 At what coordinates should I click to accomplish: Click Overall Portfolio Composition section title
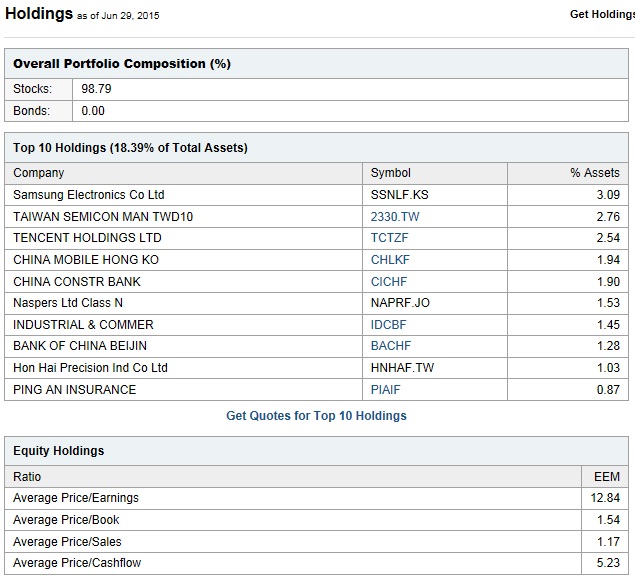121,64
